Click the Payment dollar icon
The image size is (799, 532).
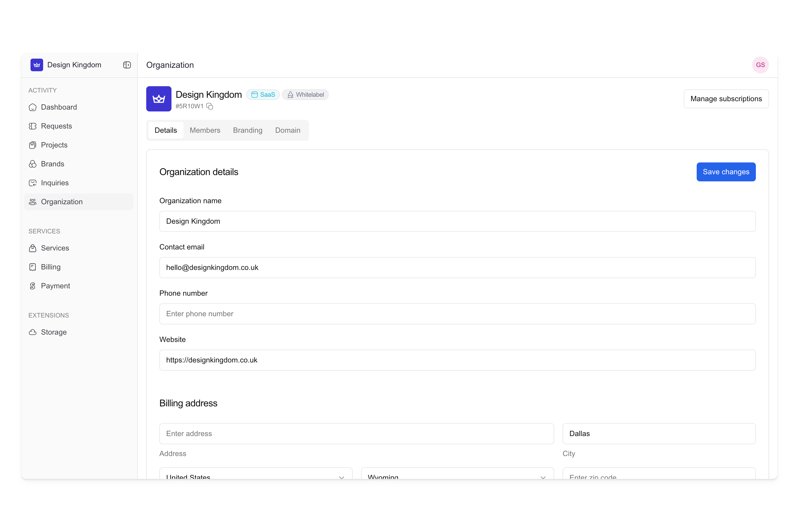point(33,286)
